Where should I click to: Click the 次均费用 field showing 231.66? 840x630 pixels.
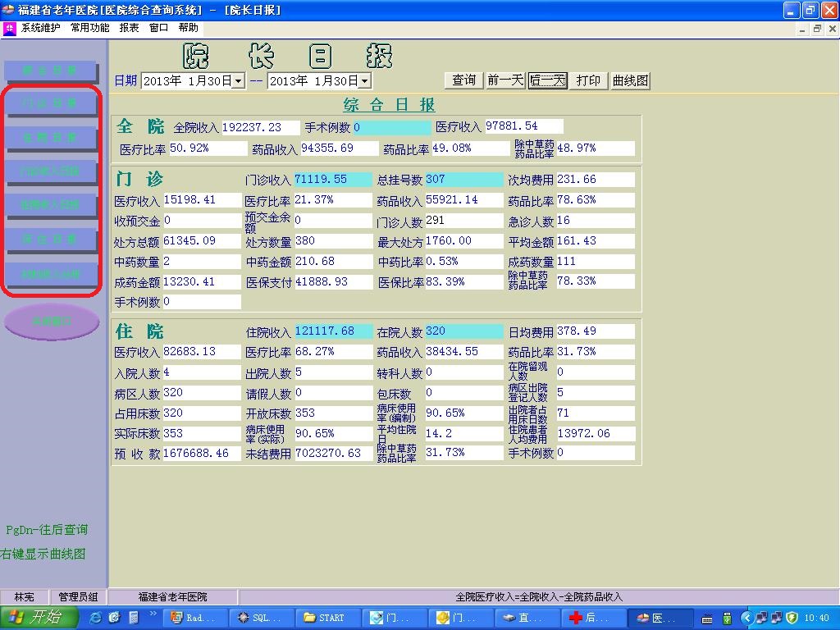pos(596,180)
